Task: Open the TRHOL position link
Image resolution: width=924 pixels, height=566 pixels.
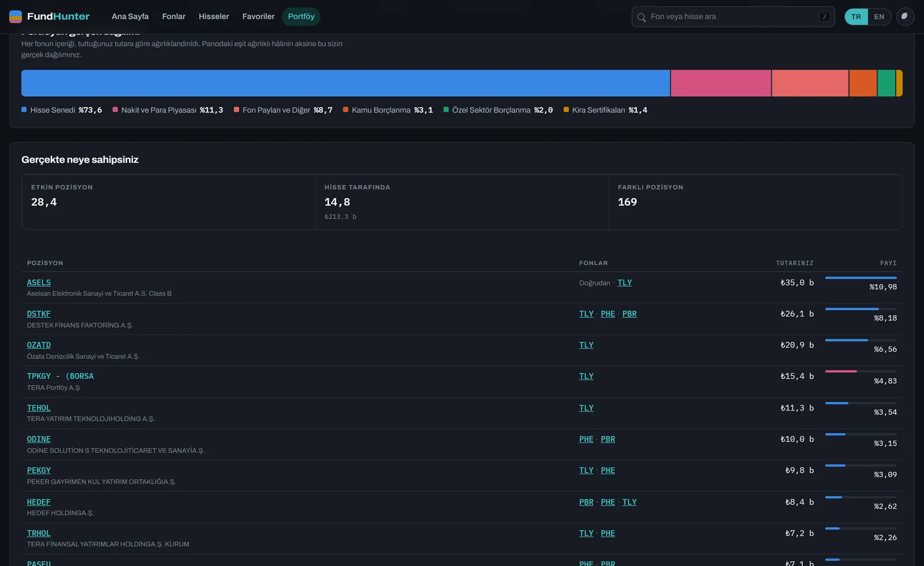Action: click(39, 533)
